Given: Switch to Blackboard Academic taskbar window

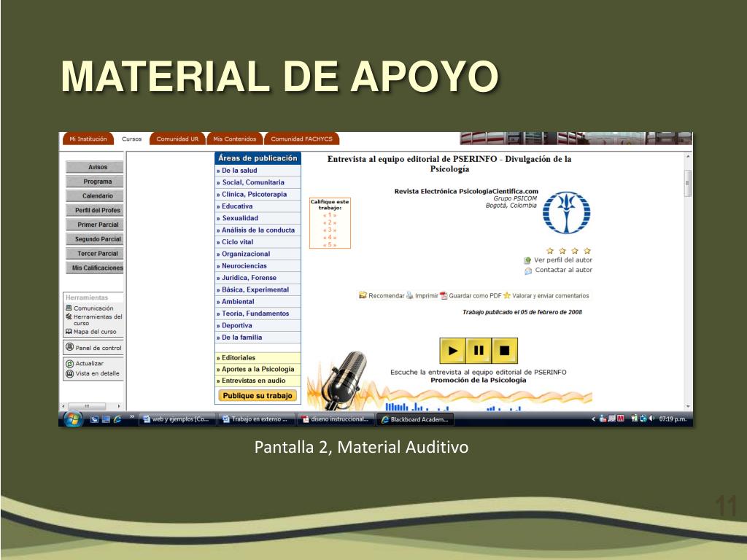Looking at the screenshot, I should click(x=415, y=419).
